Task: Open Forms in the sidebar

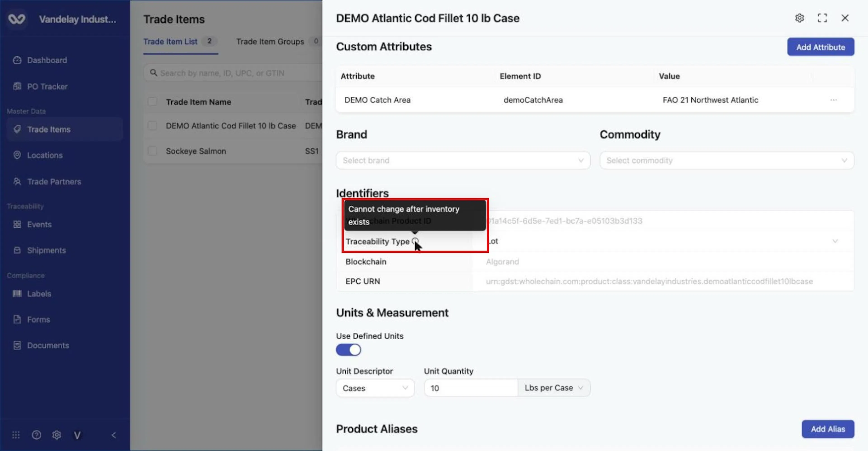Action: tap(38, 320)
